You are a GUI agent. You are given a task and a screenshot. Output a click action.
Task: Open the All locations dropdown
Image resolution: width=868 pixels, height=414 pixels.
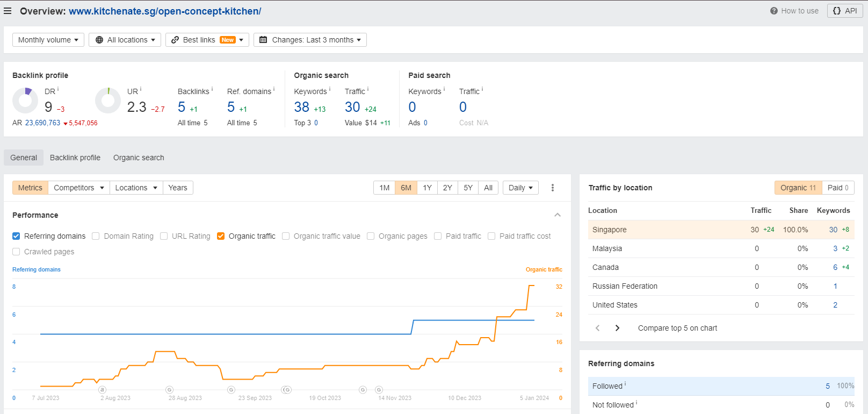pos(125,40)
